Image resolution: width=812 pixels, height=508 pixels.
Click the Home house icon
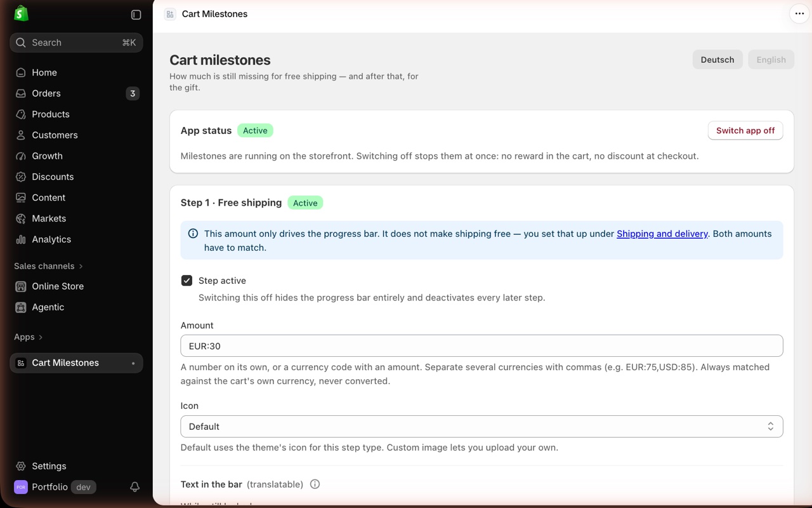pyautogui.click(x=21, y=72)
